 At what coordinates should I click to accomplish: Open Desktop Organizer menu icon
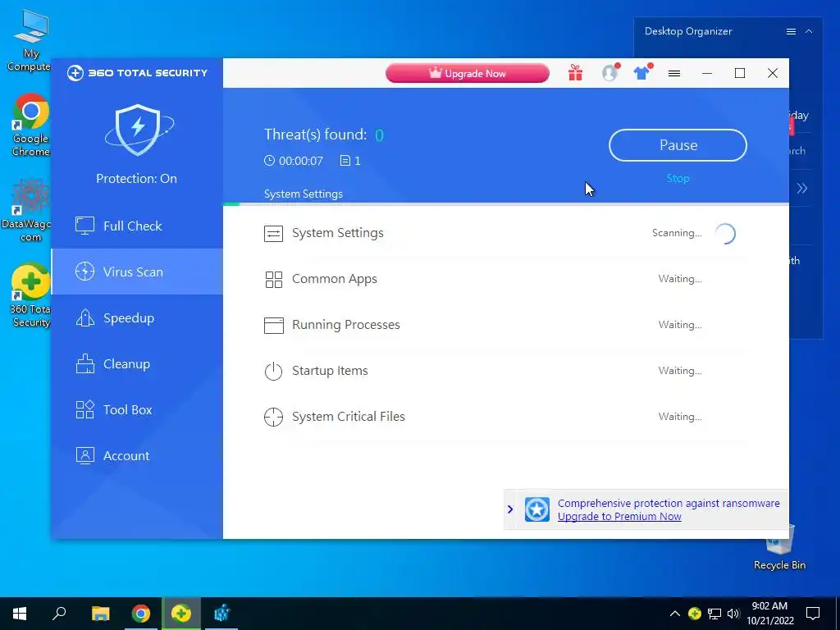tap(791, 32)
